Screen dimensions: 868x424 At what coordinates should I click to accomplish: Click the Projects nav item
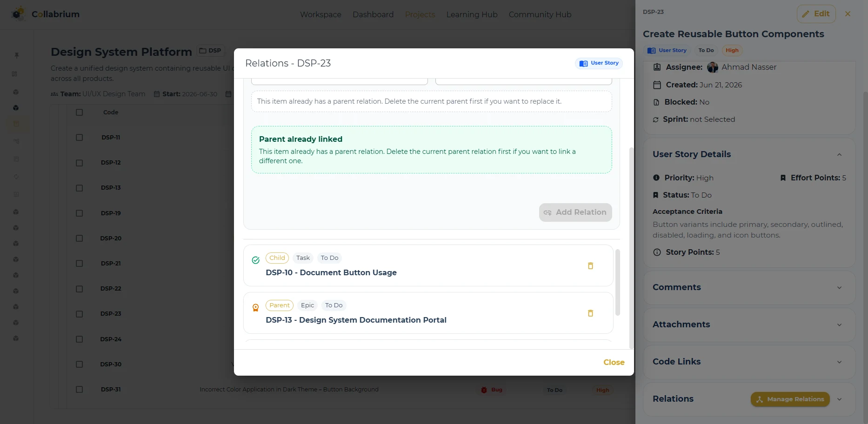coord(420,14)
